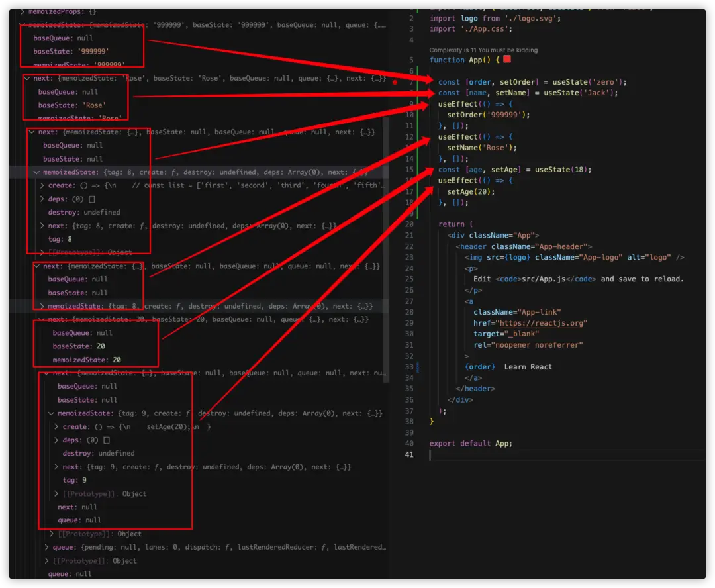Click the return ( statement on line 20
Viewport: 715px width, 588px height.
(455, 224)
